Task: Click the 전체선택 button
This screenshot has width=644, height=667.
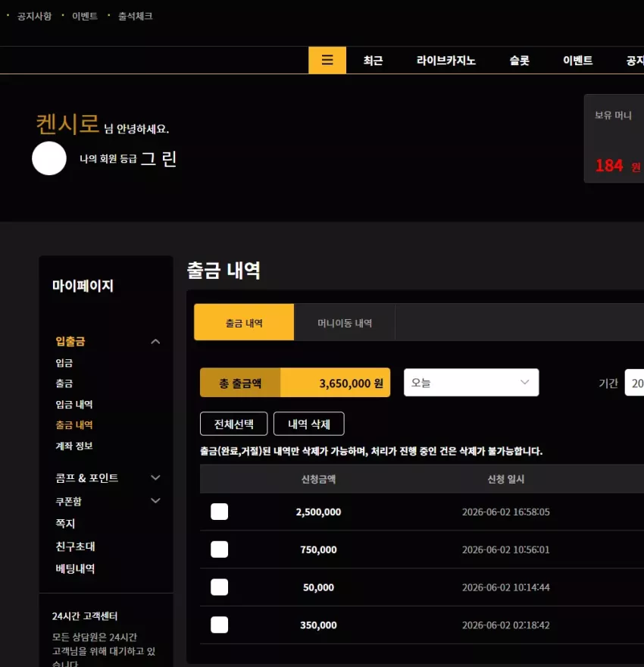Action: click(234, 424)
